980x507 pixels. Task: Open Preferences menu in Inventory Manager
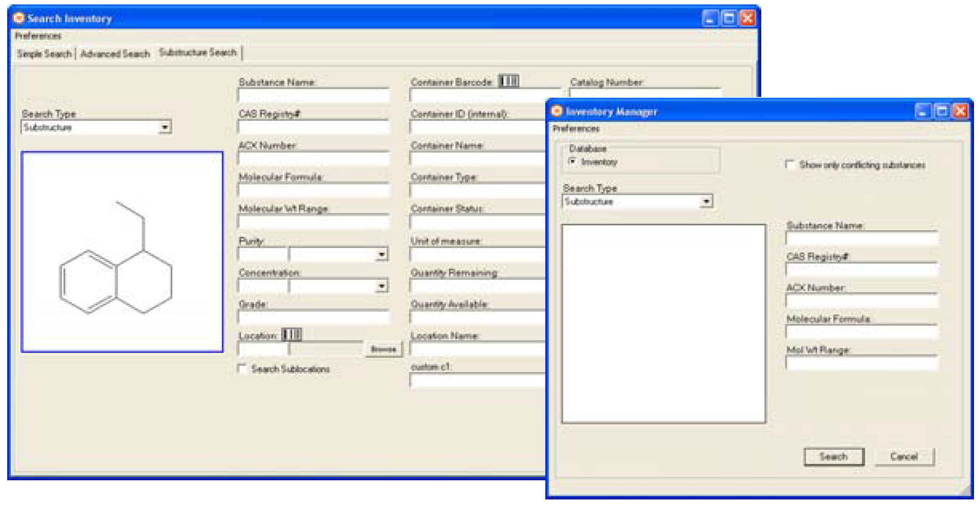click(x=576, y=128)
